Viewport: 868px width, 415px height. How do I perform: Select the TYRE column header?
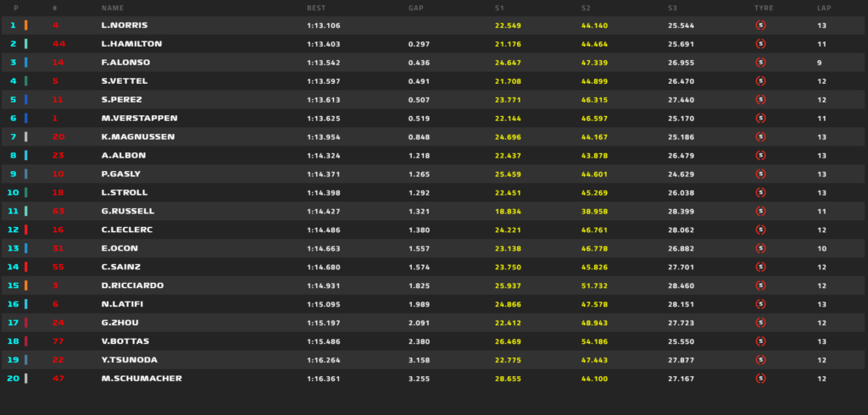pos(763,8)
